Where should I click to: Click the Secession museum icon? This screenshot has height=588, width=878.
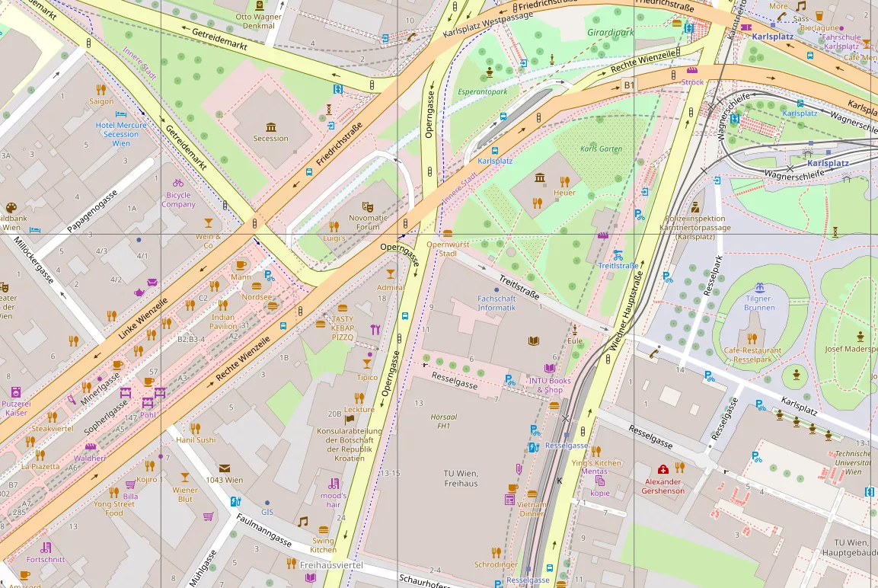[x=271, y=126]
